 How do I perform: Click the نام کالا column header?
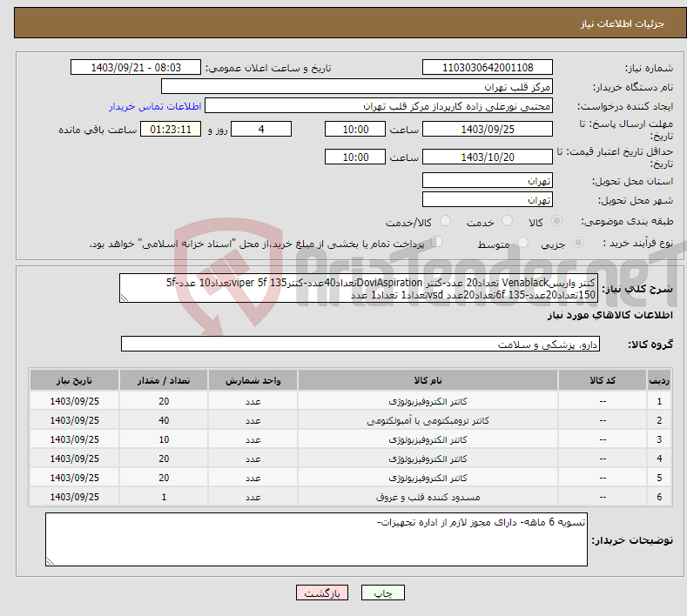[428, 380]
